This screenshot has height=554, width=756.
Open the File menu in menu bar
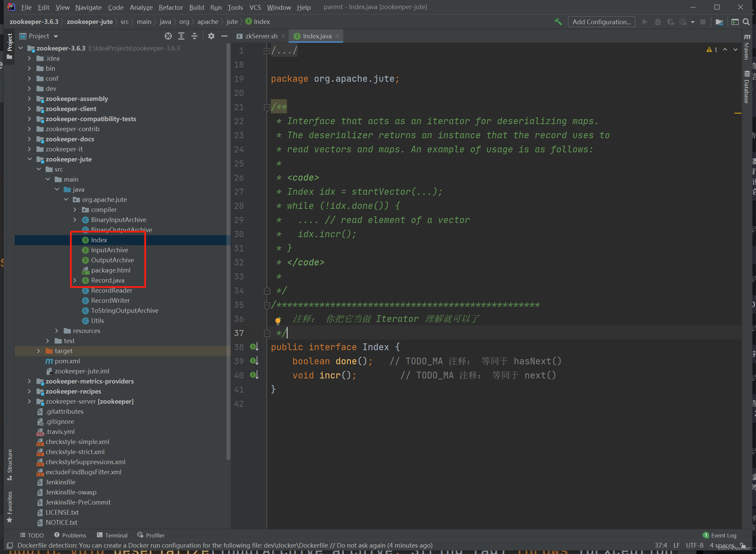(x=27, y=6)
